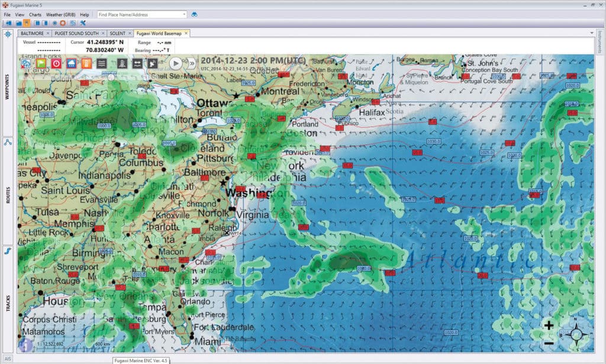The height and width of the screenshot is (364, 606).
Task: Click the forecast time 2014-12-23 2:00 PM(UTC)
Action: pyautogui.click(x=253, y=60)
